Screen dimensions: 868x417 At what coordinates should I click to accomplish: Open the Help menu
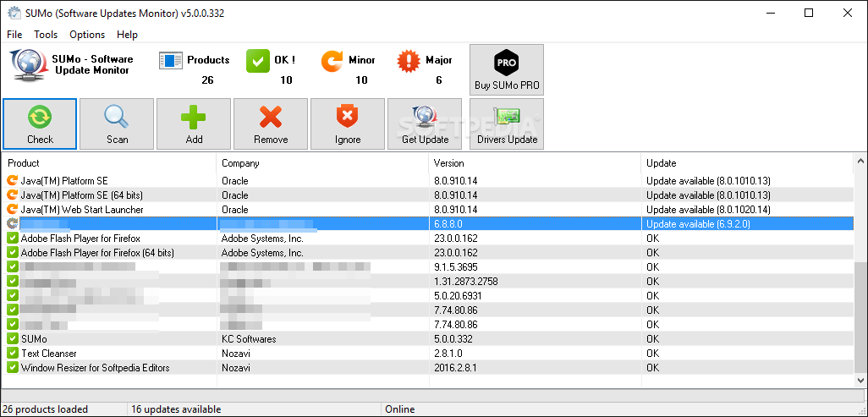pos(127,35)
